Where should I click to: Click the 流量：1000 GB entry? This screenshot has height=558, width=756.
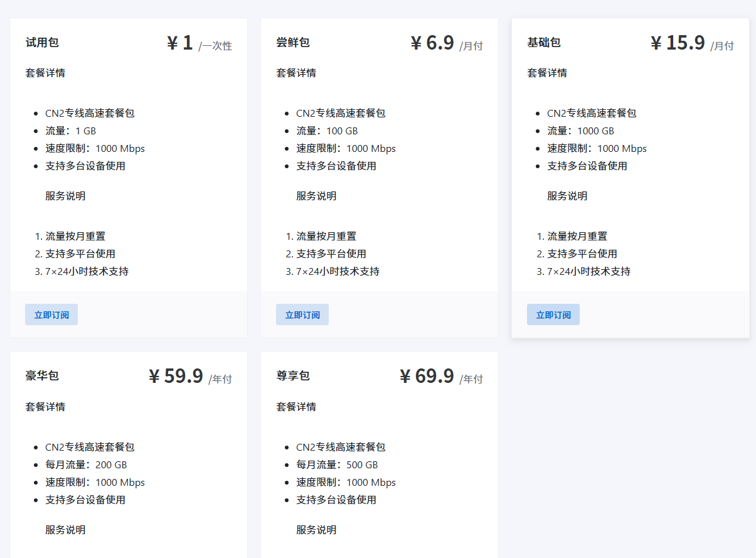[x=580, y=131]
